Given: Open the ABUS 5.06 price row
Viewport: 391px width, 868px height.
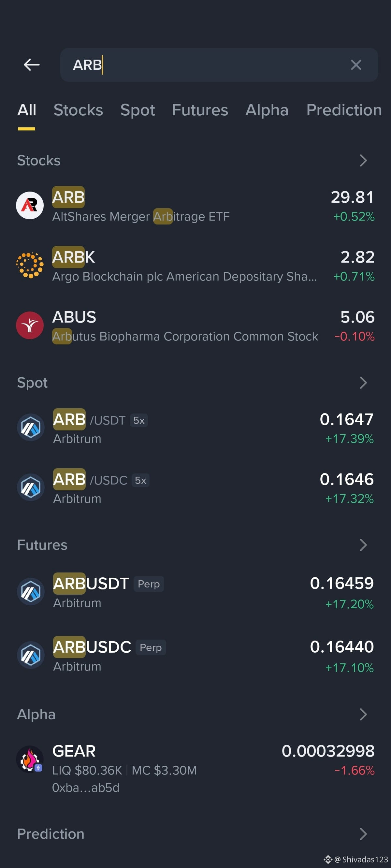Looking at the screenshot, I should [x=195, y=326].
